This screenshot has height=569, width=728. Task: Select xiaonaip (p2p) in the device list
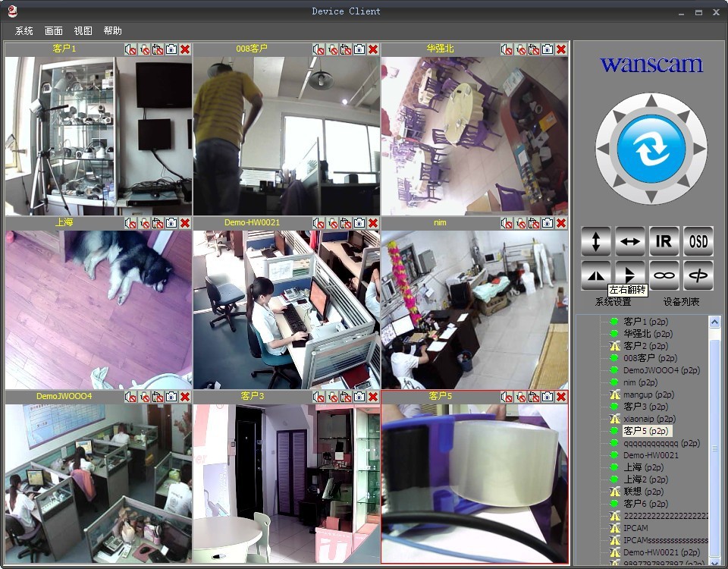650,419
